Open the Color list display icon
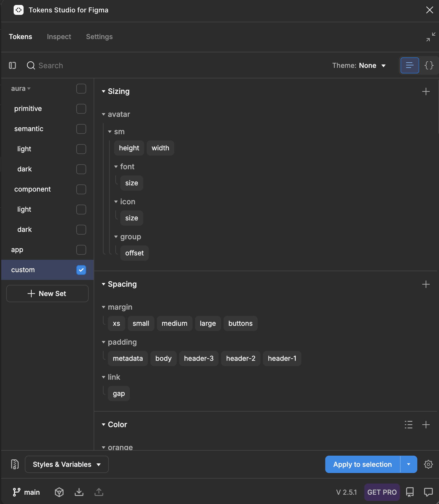The image size is (439, 504). click(x=409, y=425)
